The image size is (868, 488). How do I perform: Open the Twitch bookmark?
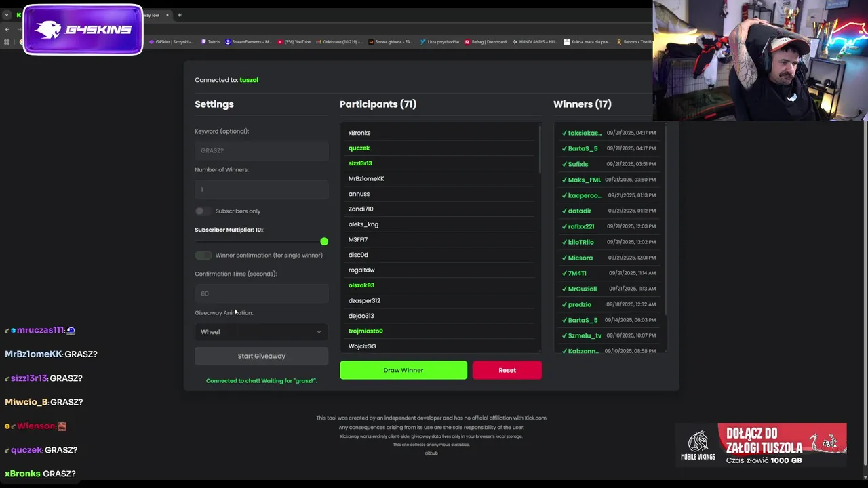pos(210,42)
